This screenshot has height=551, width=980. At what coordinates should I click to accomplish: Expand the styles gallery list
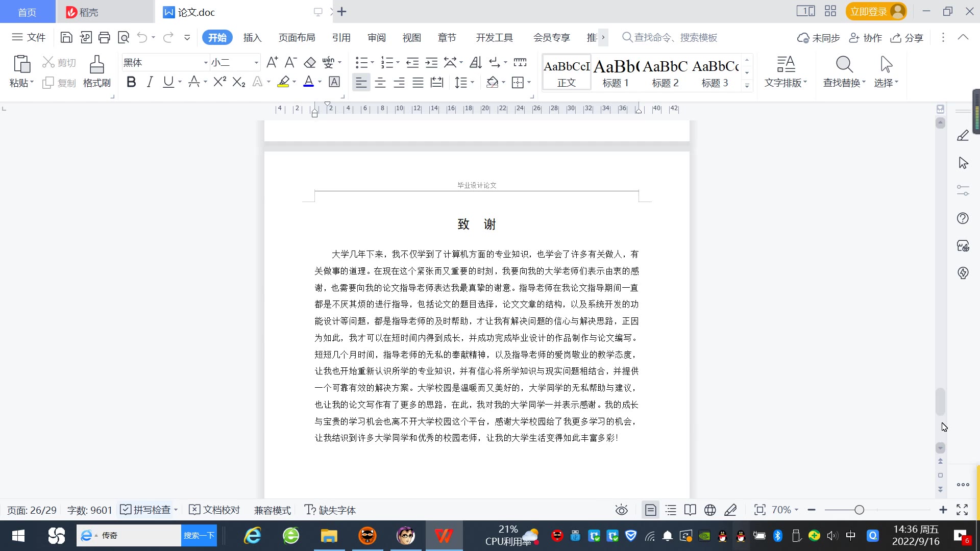[747, 85]
